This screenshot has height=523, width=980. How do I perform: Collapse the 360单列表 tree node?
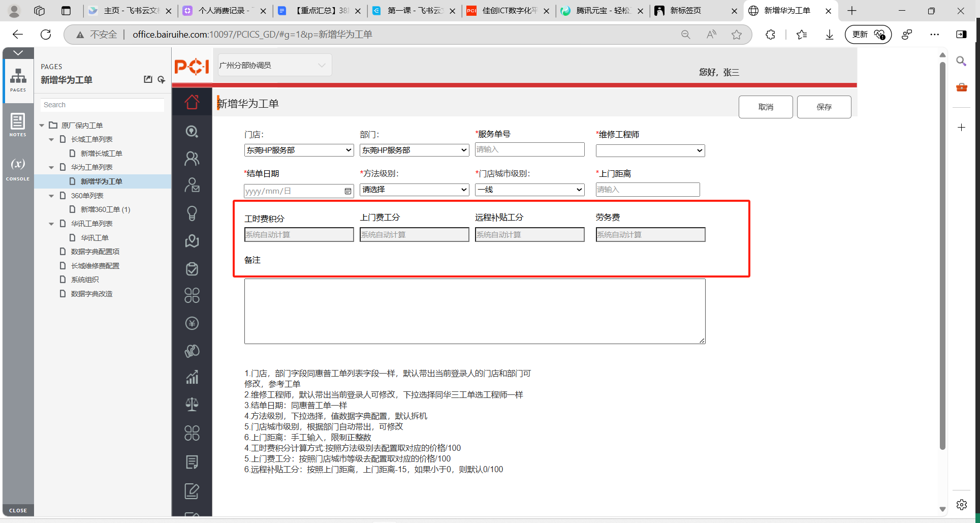point(51,196)
